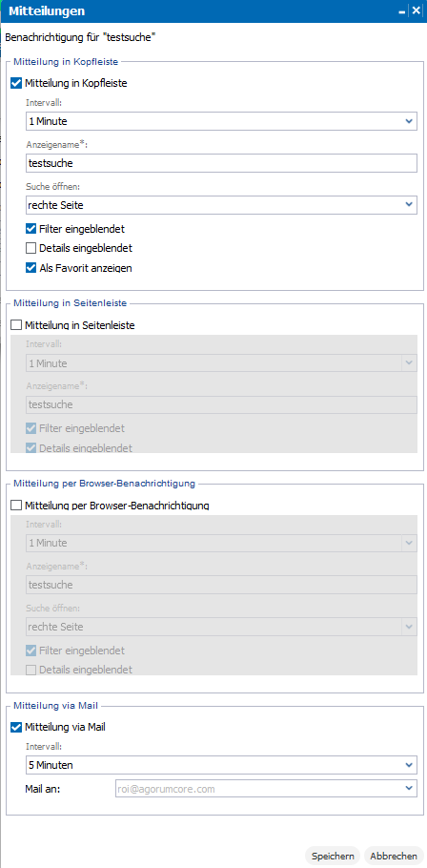The height and width of the screenshot is (868, 427).
Task: Close the Mitteilungen dialog
Action: point(416,11)
